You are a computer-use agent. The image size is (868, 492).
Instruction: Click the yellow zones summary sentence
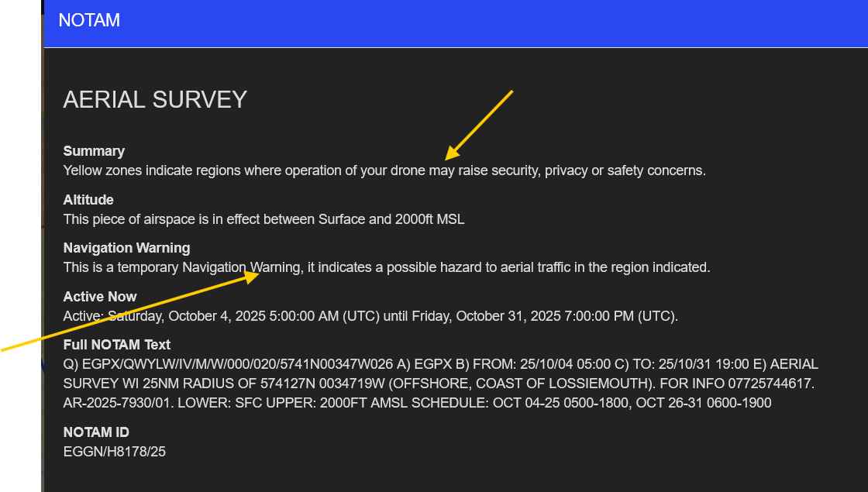coord(384,170)
